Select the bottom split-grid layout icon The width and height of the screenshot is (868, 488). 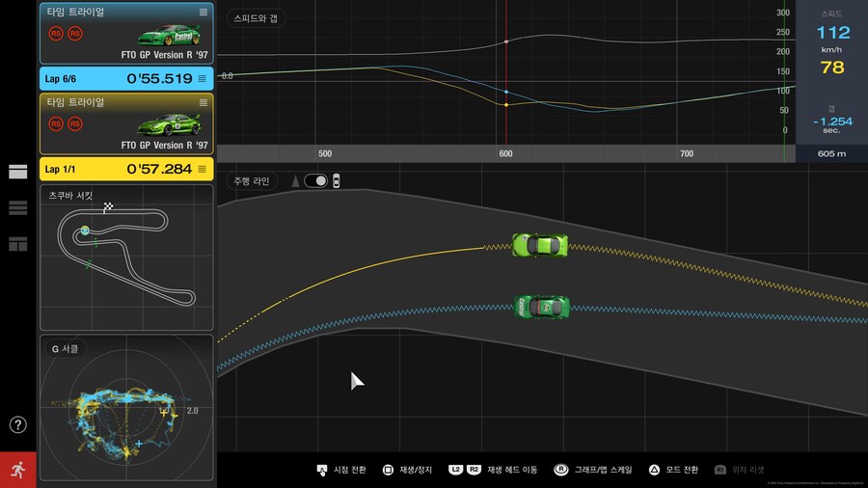tap(17, 244)
